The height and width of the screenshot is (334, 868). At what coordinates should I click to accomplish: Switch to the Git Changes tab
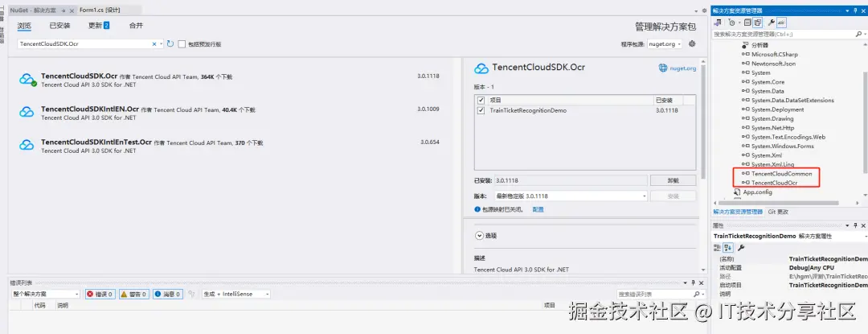pos(778,212)
